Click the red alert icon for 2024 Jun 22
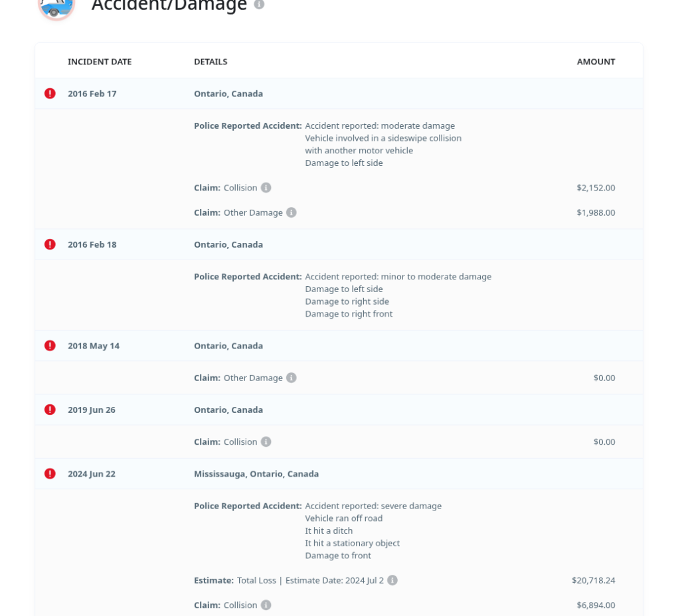This screenshot has height=616, width=680. pyautogui.click(x=50, y=474)
